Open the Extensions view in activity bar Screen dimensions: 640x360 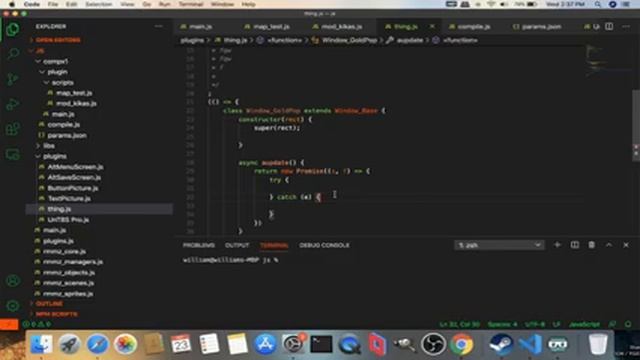[x=13, y=129]
